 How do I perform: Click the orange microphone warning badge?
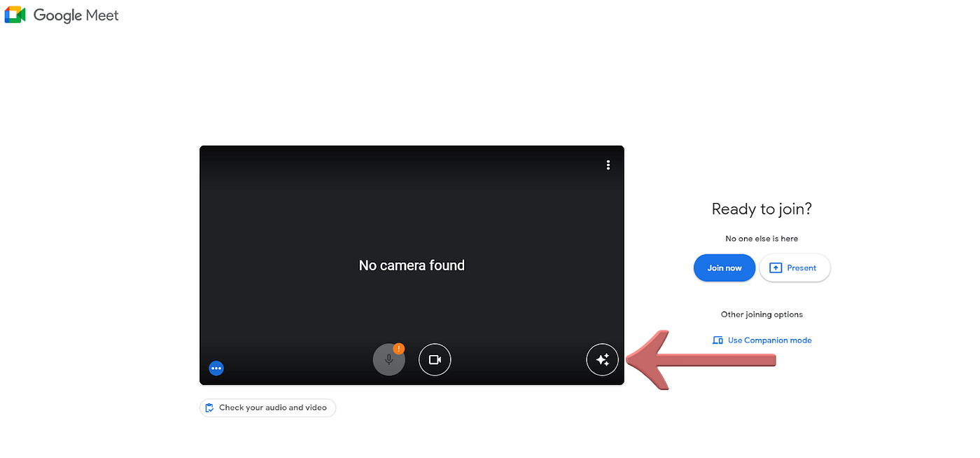coord(399,347)
